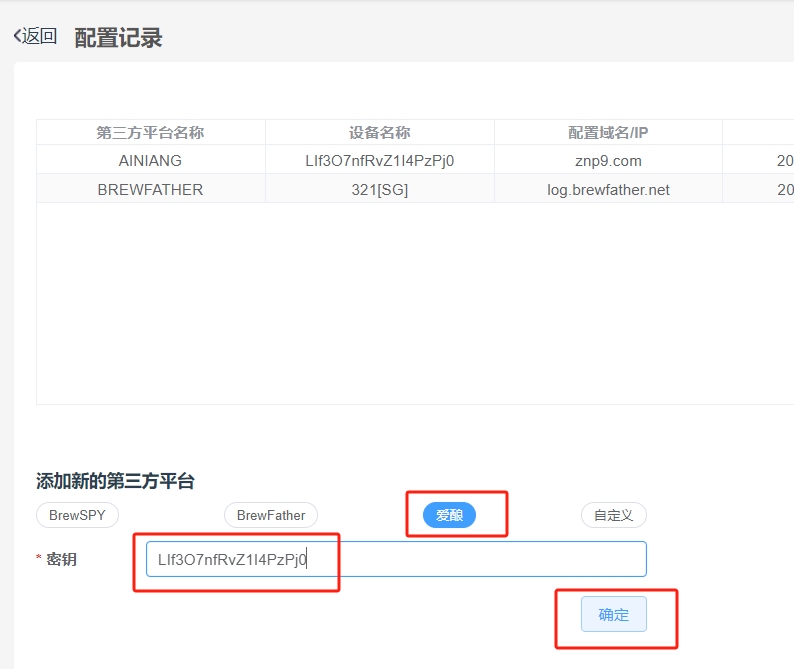The height and width of the screenshot is (669, 794).
Task: Click the znp9.com domain cell
Action: (608, 160)
